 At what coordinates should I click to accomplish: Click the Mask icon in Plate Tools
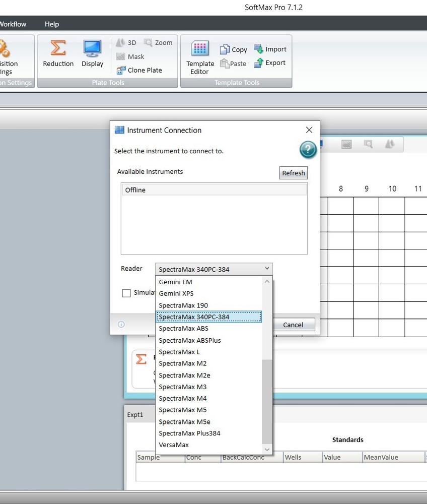coord(121,56)
